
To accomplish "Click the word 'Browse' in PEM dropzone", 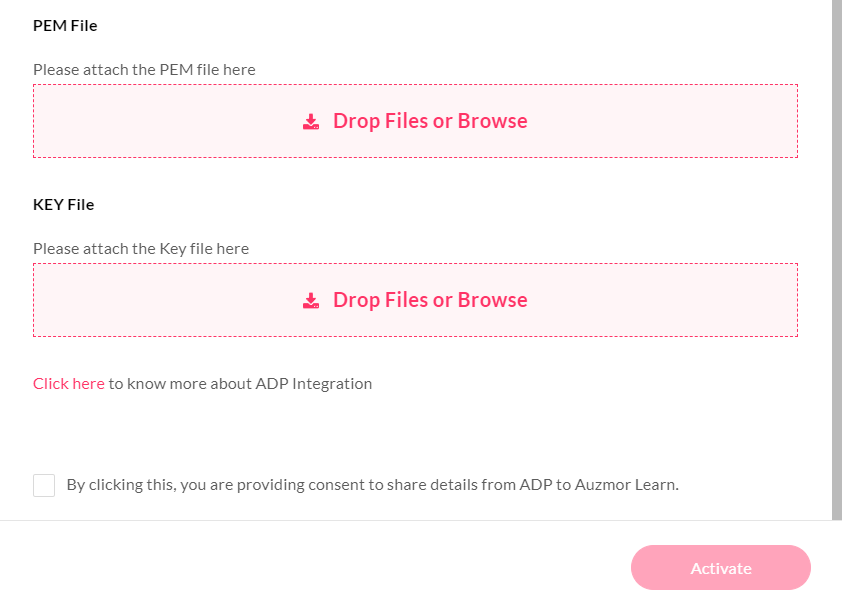I will (x=492, y=121).
